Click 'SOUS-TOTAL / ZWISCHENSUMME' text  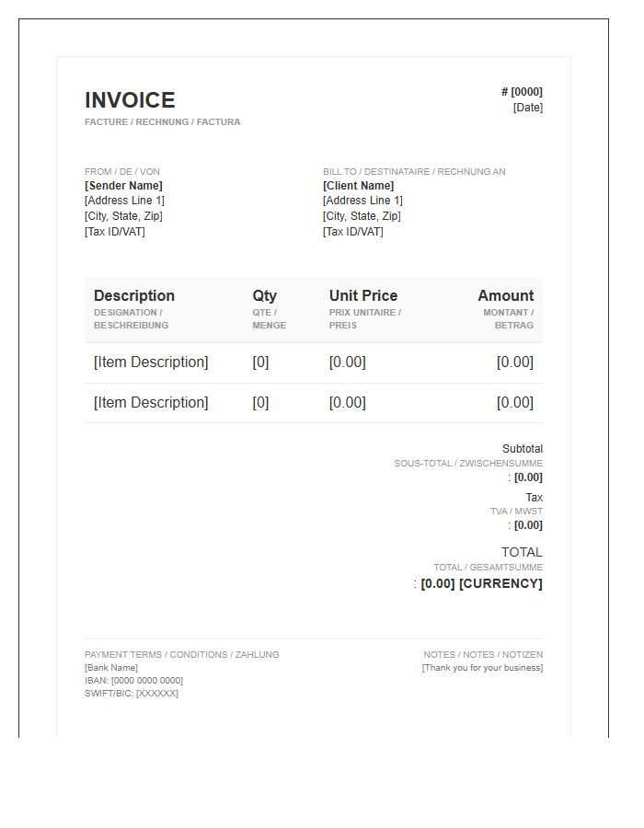(468, 464)
